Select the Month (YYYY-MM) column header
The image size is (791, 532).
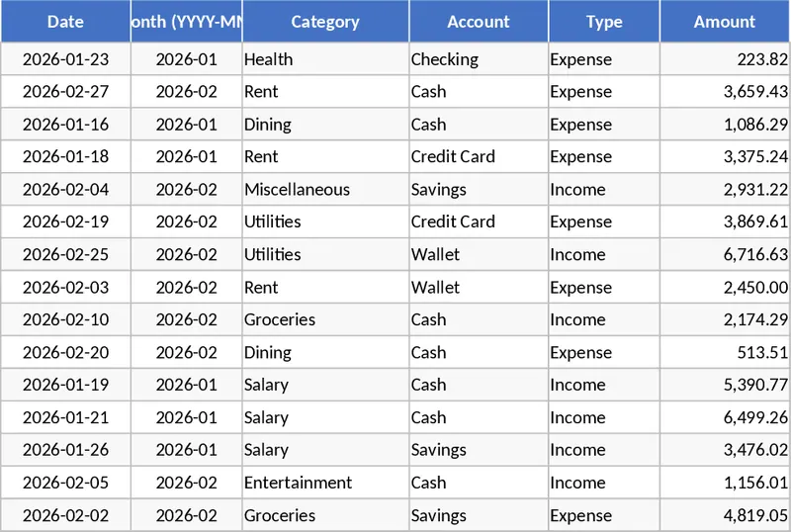pos(186,22)
